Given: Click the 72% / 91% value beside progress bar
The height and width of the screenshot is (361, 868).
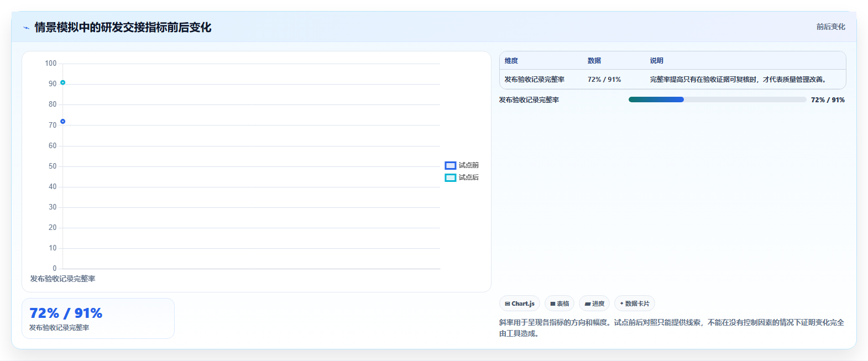Looking at the screenshot, I should [x=828, y=100].
